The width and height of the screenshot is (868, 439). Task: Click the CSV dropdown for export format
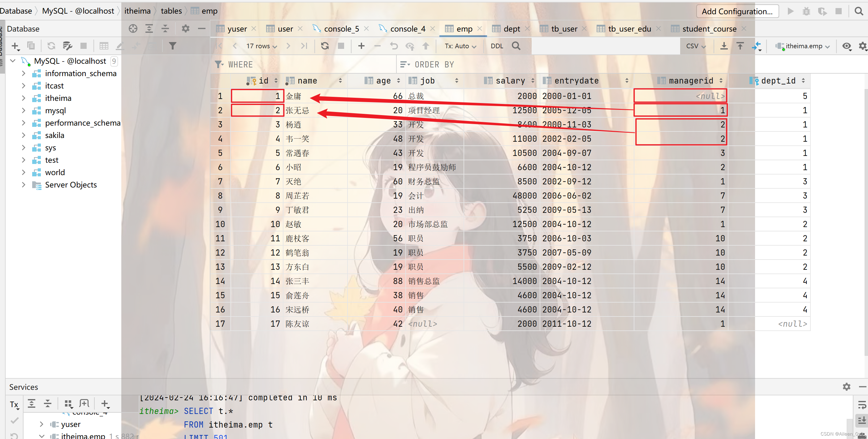point(696,46)
